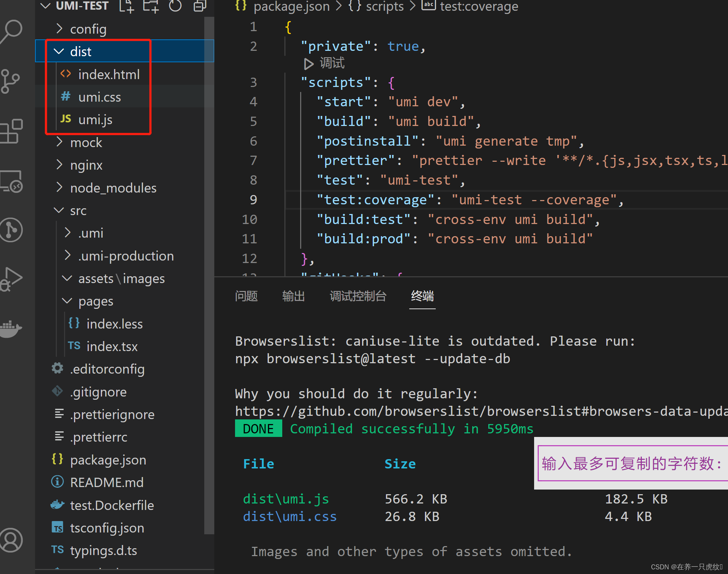Click the Refresh Explorer icon

click(x=175, y=6)
